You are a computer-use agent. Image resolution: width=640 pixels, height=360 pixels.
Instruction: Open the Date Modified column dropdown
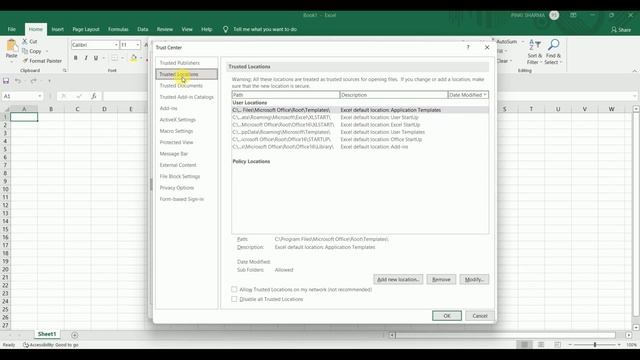pyautogui.click(x=485, y=95)
